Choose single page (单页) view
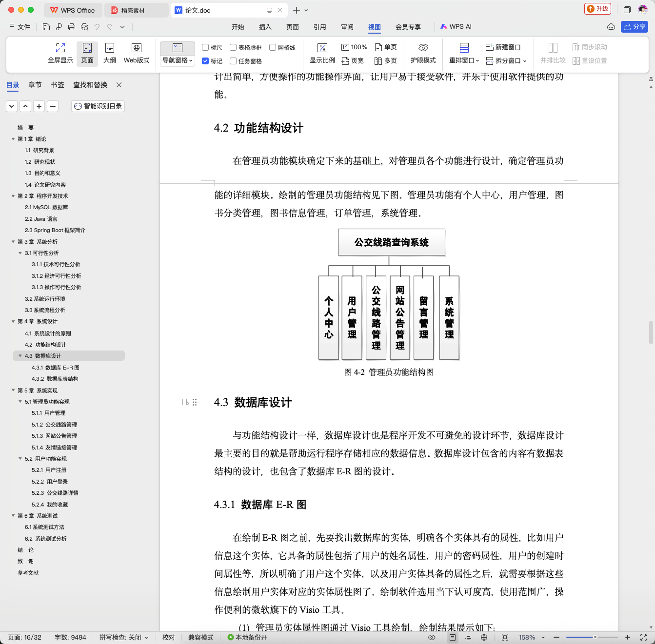 click(386, 47)
